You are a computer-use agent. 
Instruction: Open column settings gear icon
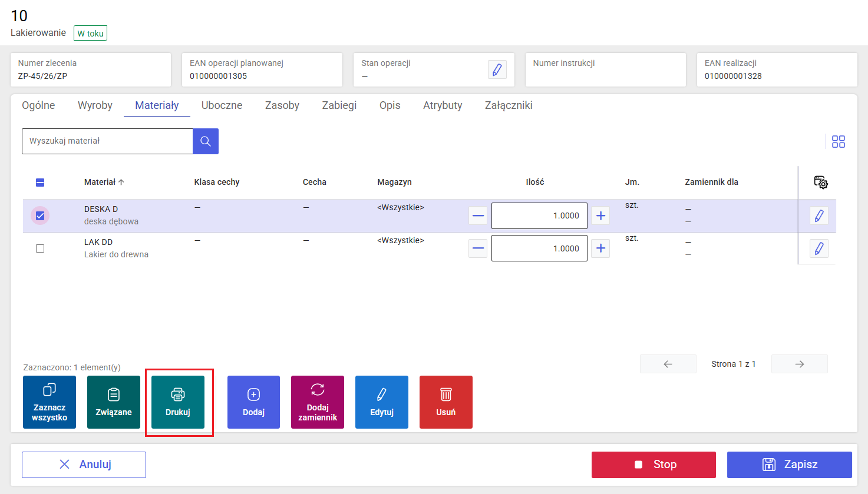[821, 183]
